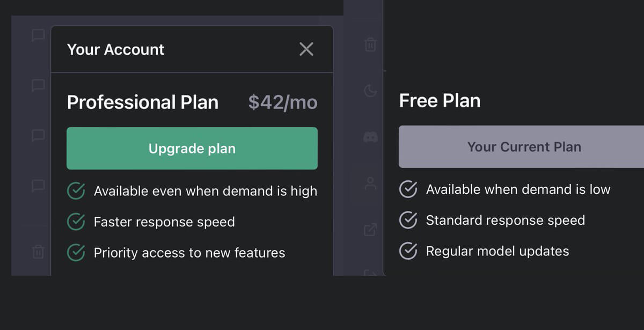Toggle dark mode with the moon icon
644x330 pixels.
point(370,91)
